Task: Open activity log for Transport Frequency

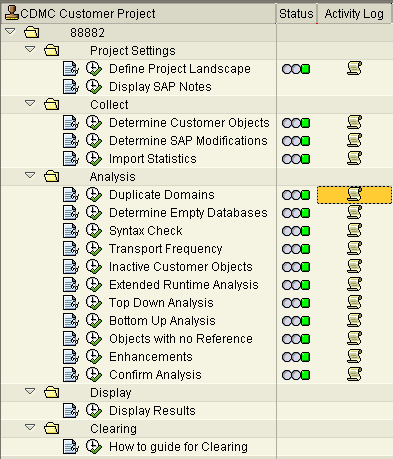Action: (354, 248)
